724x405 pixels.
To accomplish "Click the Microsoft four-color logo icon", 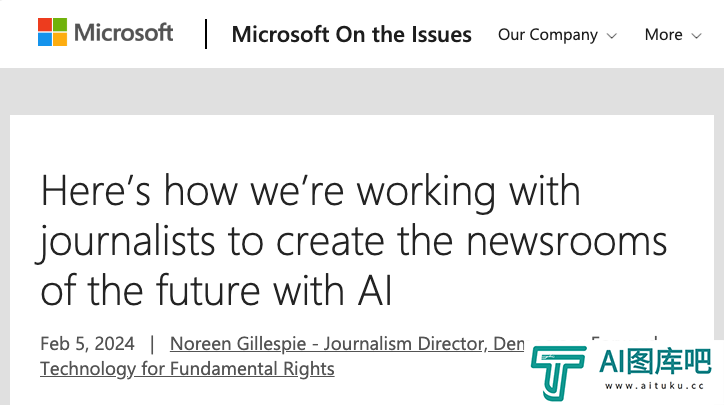I will (x=52, y=32).
